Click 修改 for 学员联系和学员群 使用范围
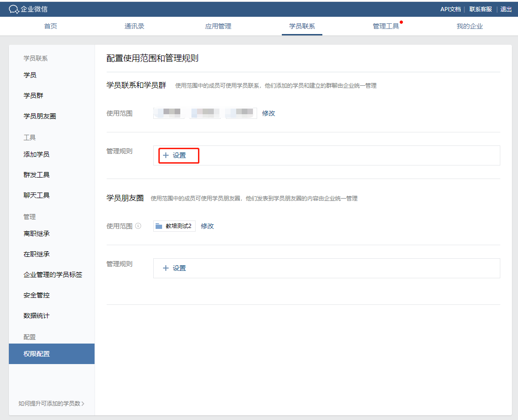 tap(269, 113)
